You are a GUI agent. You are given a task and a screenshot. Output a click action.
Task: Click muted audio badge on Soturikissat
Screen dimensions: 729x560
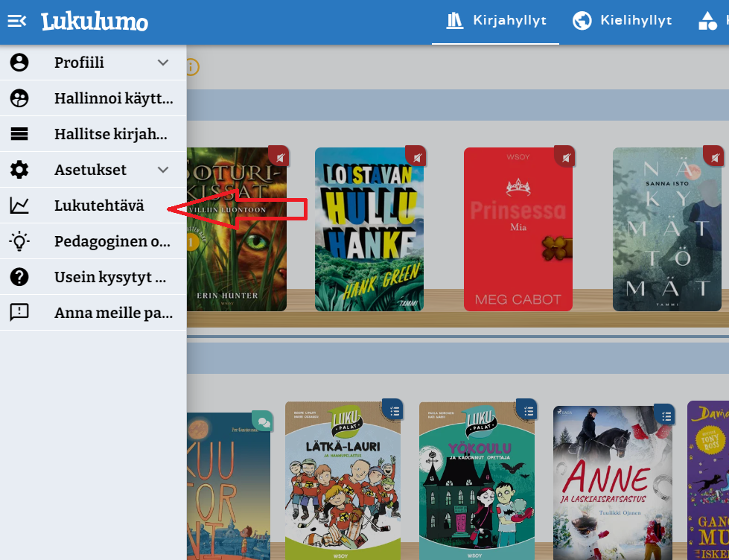click(x=279, y=156)
